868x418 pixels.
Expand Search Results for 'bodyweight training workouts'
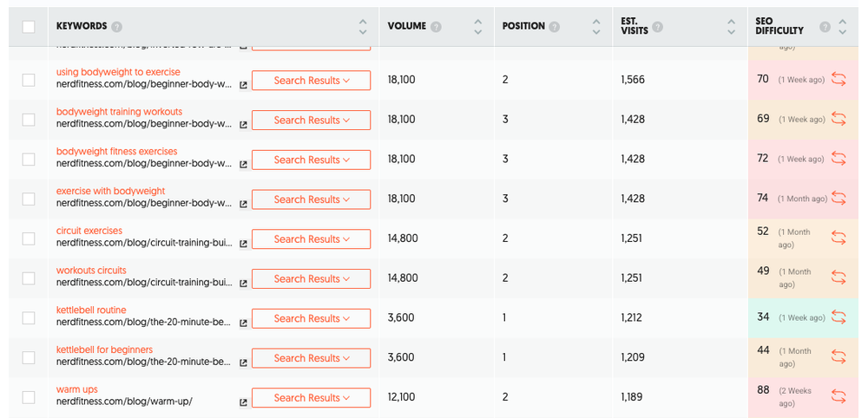pos(311,120)
